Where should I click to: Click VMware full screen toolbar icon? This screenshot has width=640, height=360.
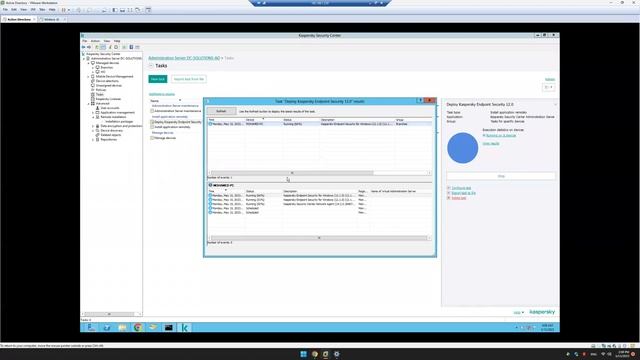(x=130, y=10)
